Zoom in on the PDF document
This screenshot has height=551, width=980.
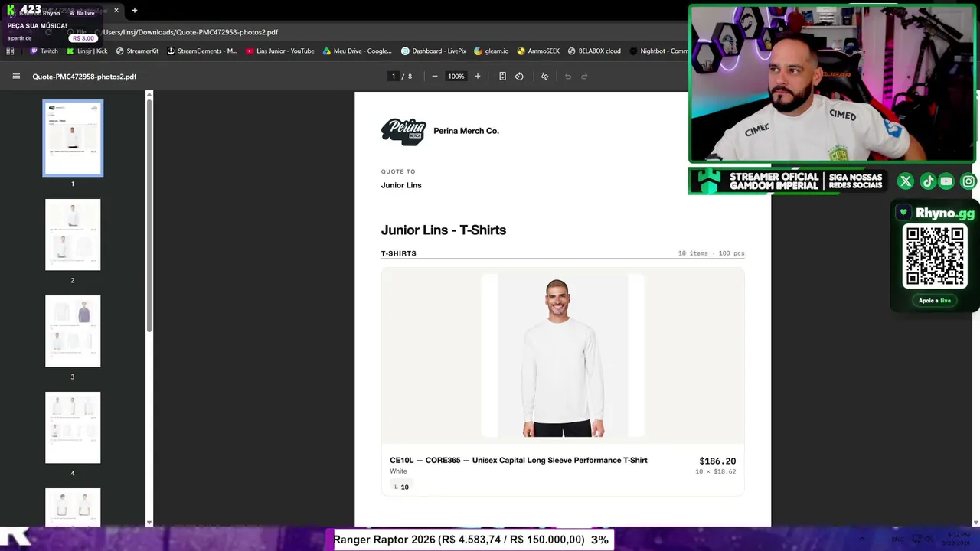478,77
